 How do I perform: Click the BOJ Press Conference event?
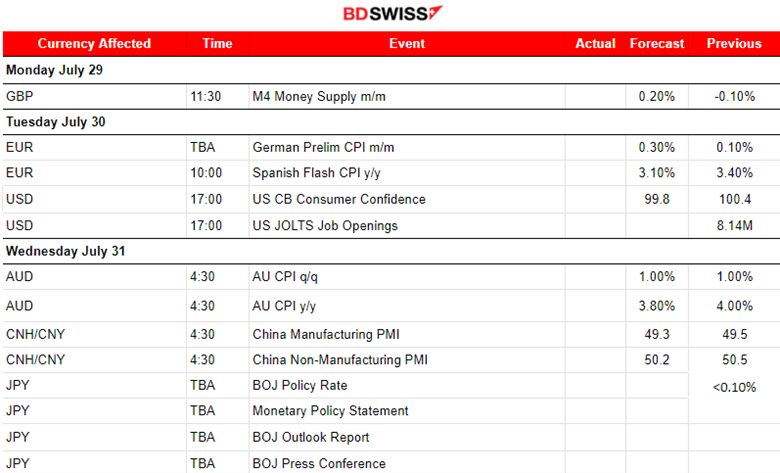[x=319, y=463]
